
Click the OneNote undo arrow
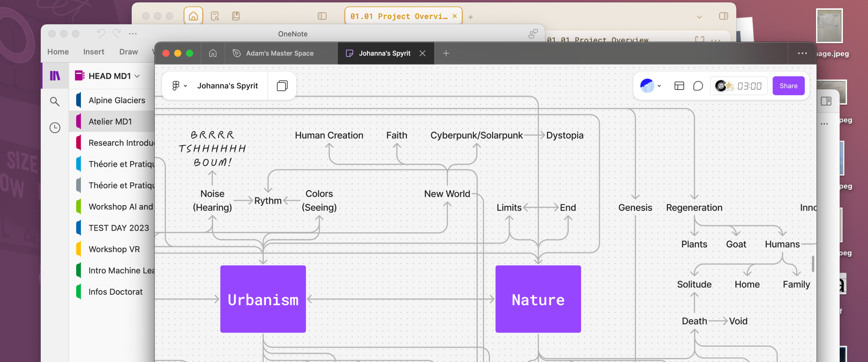pos(101,33)
